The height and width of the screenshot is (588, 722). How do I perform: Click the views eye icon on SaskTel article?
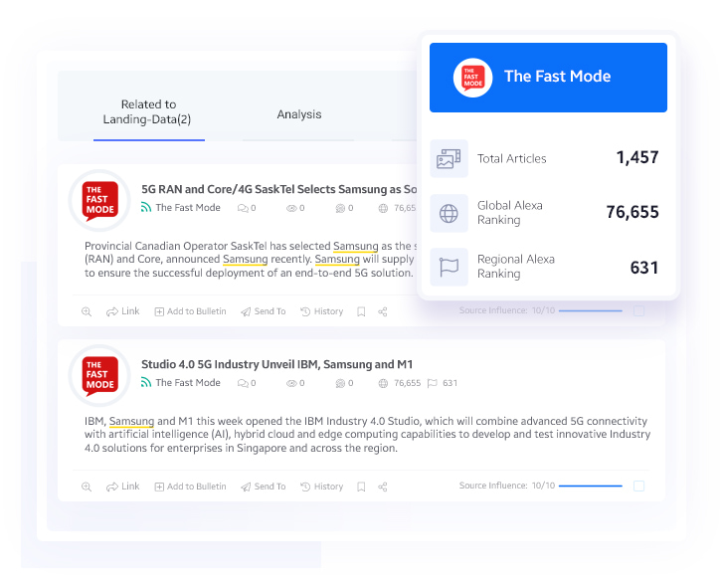point(291,208)
